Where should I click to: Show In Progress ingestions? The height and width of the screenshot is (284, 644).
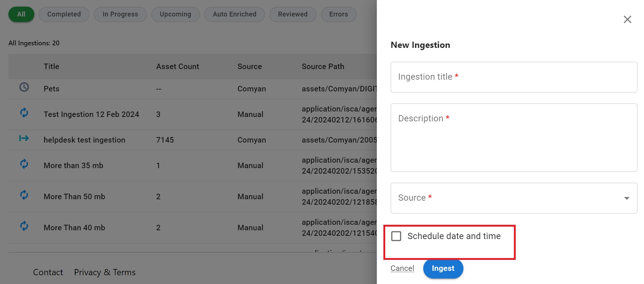coord(120,14)
